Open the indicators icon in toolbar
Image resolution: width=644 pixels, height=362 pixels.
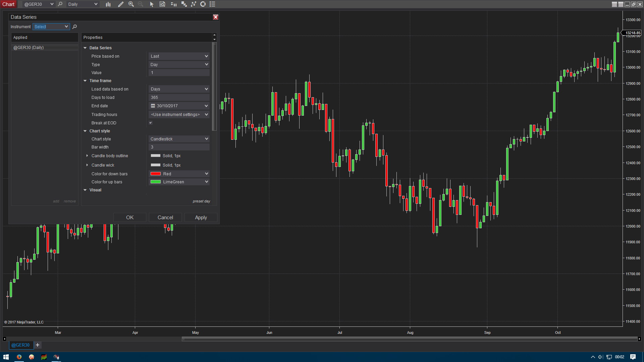194,4
